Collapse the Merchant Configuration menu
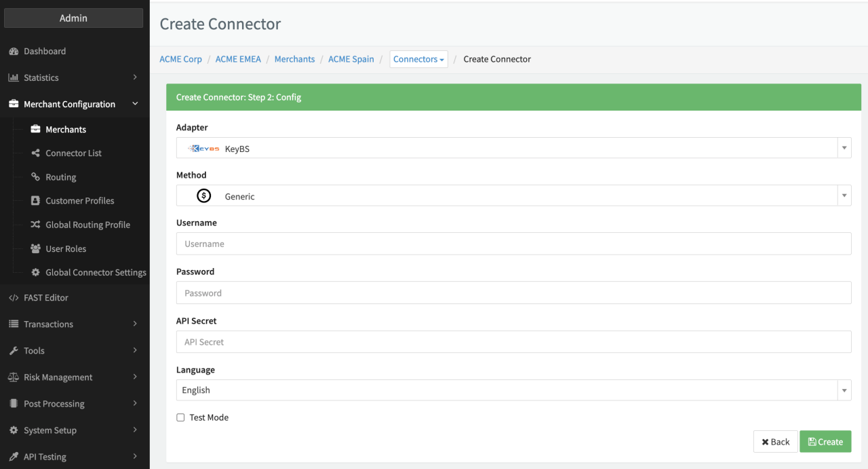The height and width of the screenshot is (469, 868). click(x=73, y=105)
